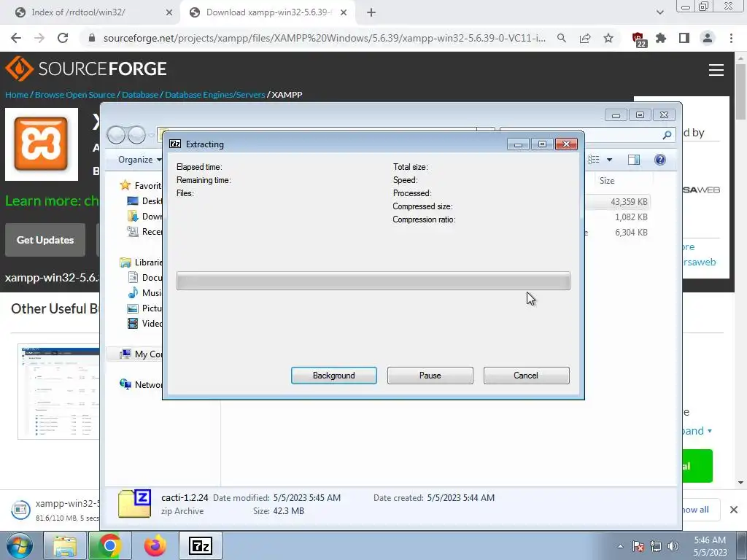This screenshot has width=747, height=560.
Task: Open Pictures library in sidebar
Action: pos(145,308)
